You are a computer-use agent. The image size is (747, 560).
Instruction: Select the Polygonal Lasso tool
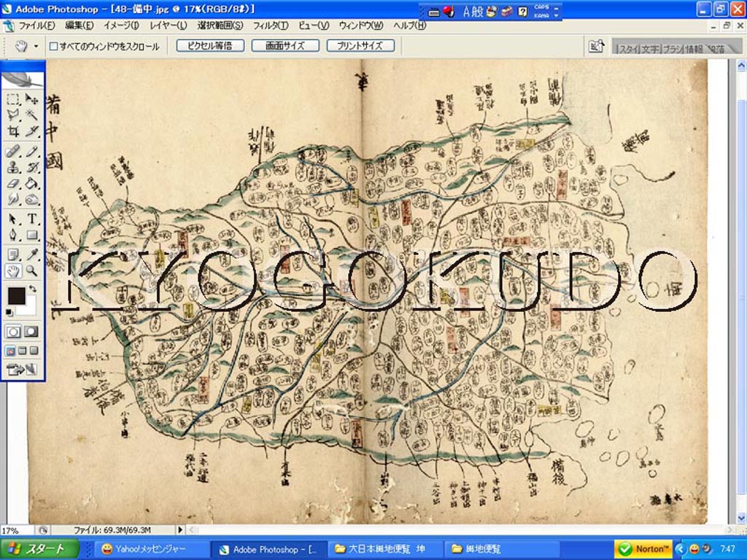click(13, 114)
